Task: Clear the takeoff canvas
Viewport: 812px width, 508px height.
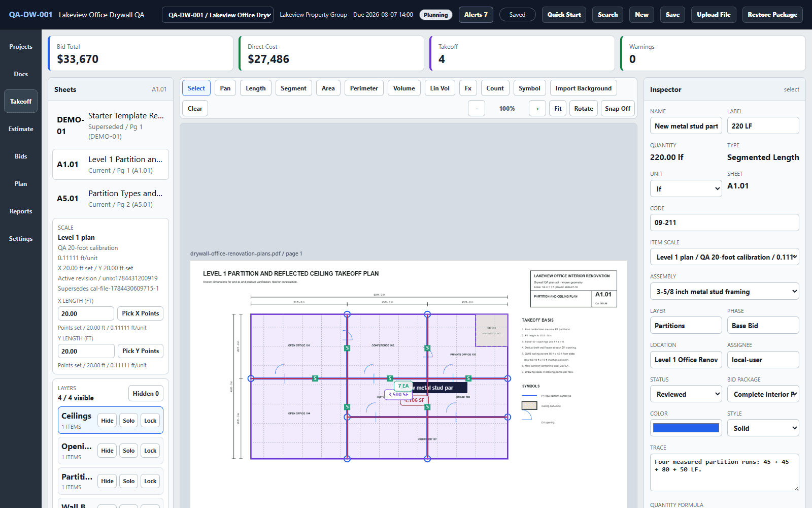Action: coord(195,109)
